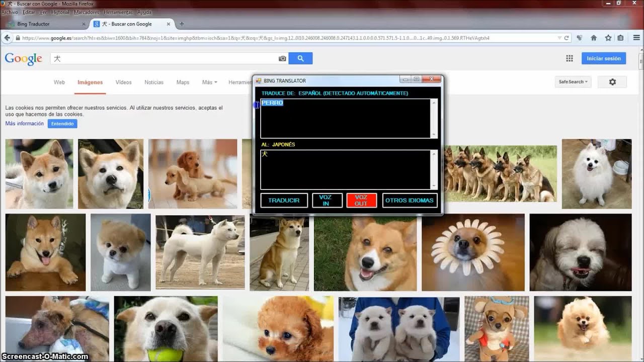Screen dimensions: 644x362
Task: Open dog with daisy petal collar image
Action: [473, 252]
